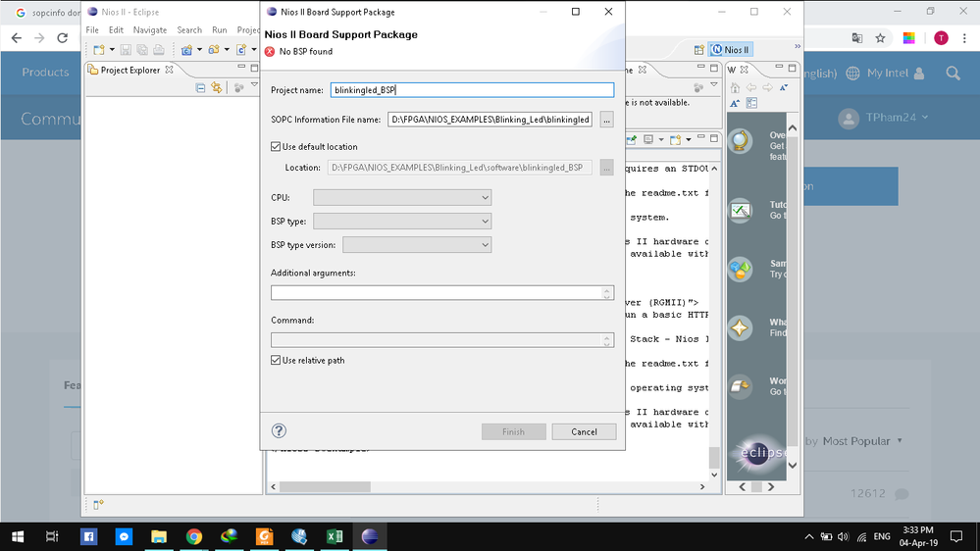Collapse All in Project Explorer
This screenshot has width=980, height=551.
(x=200, y=88)
